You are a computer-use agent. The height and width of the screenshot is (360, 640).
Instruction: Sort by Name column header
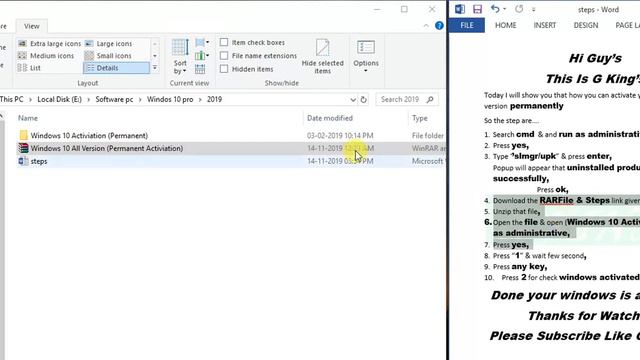[28, 118]
